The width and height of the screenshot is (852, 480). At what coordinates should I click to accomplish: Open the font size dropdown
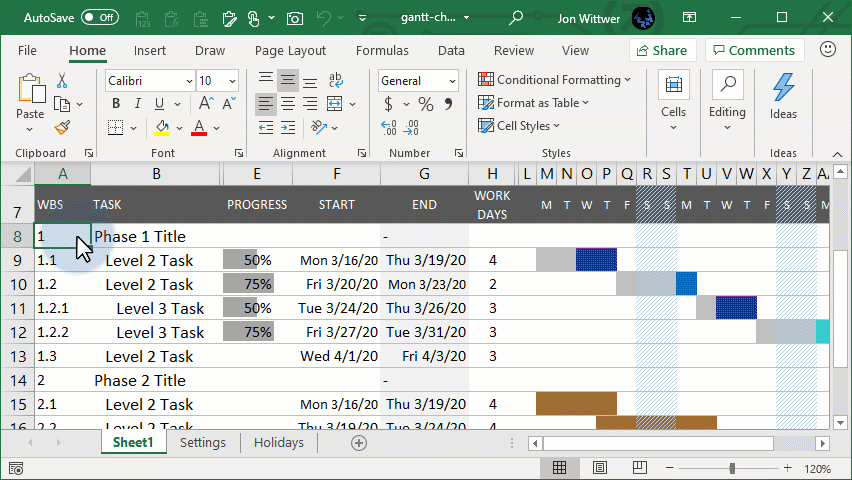[233, 81]
